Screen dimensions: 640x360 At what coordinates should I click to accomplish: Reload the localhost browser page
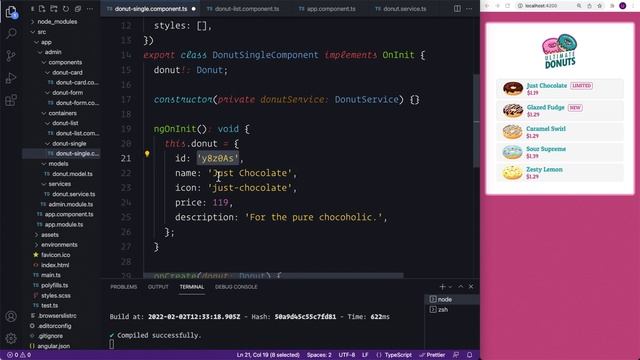click(x=507, y=6)
